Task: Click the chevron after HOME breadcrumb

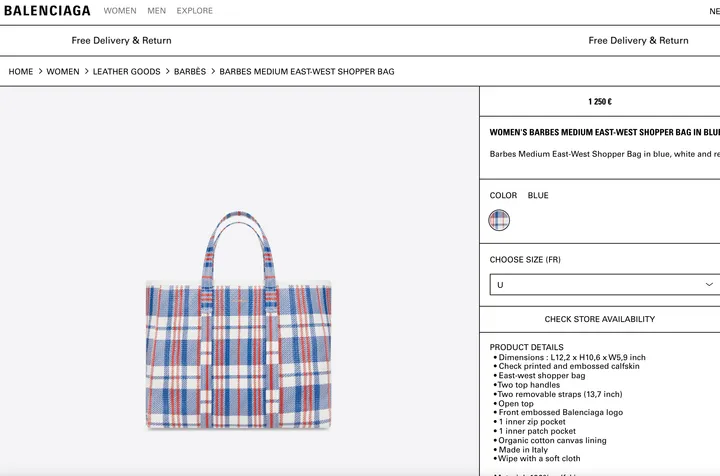Action: pyautogui.click(x=40, y=72)
